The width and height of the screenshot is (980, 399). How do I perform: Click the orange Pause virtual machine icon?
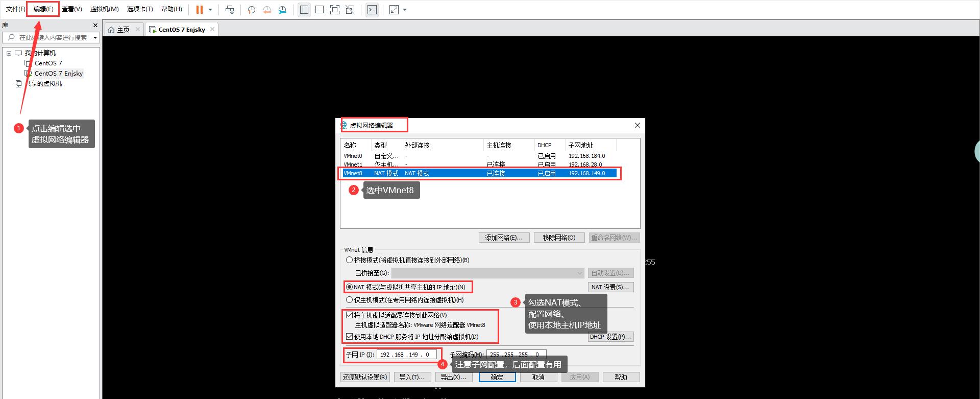coord(200,10)
